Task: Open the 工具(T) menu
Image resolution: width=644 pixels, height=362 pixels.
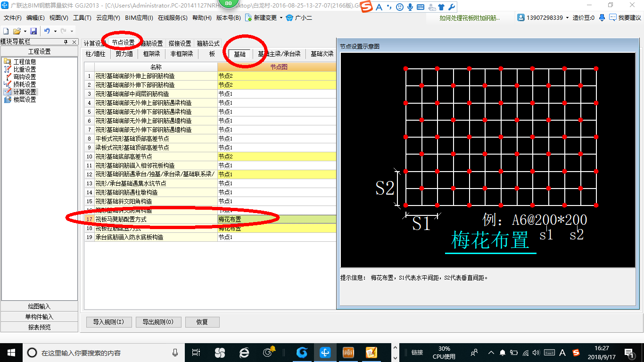Action: pyautogui.click(x=82, y=18)
